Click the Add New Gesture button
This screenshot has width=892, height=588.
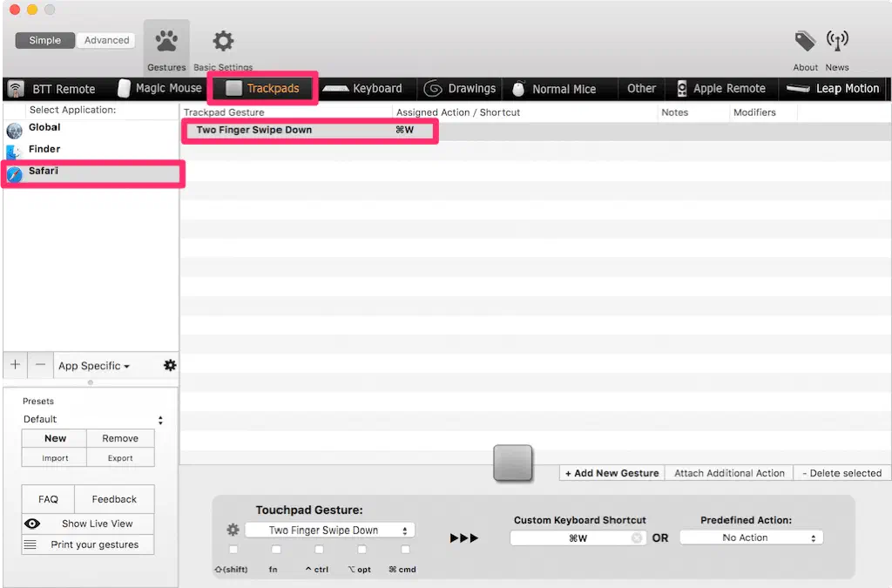612,473
